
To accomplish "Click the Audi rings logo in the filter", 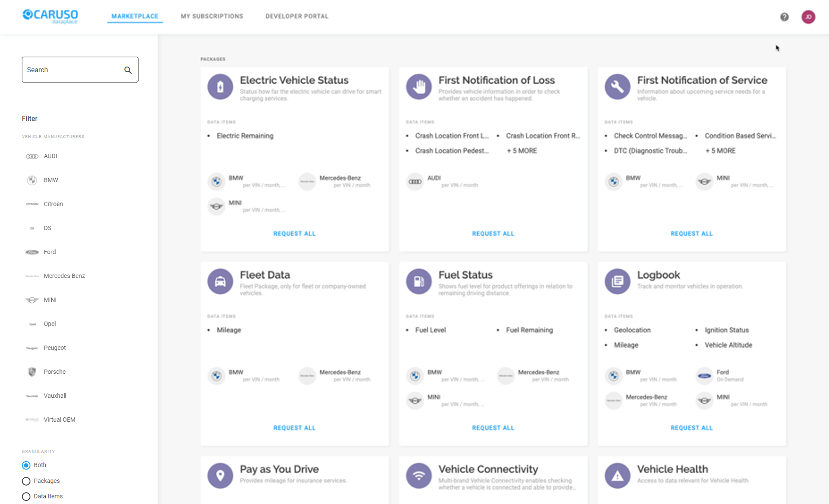I will click(32, 156).
